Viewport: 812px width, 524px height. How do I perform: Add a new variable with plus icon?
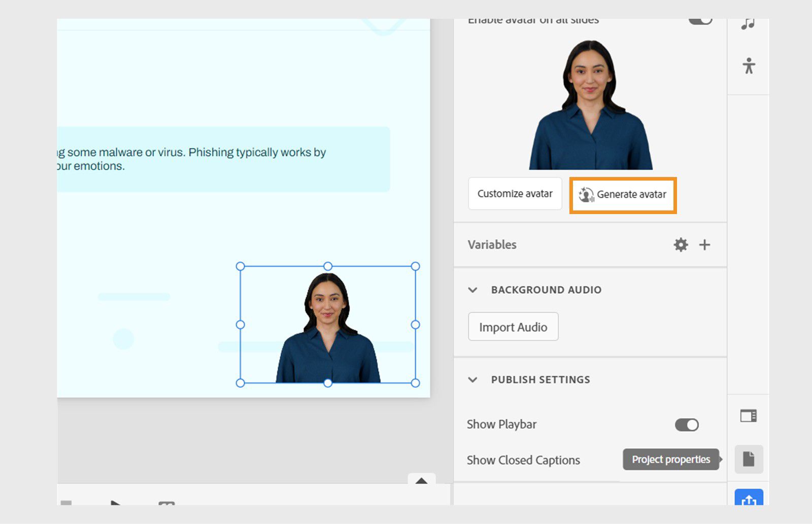(x=704, y=245)
